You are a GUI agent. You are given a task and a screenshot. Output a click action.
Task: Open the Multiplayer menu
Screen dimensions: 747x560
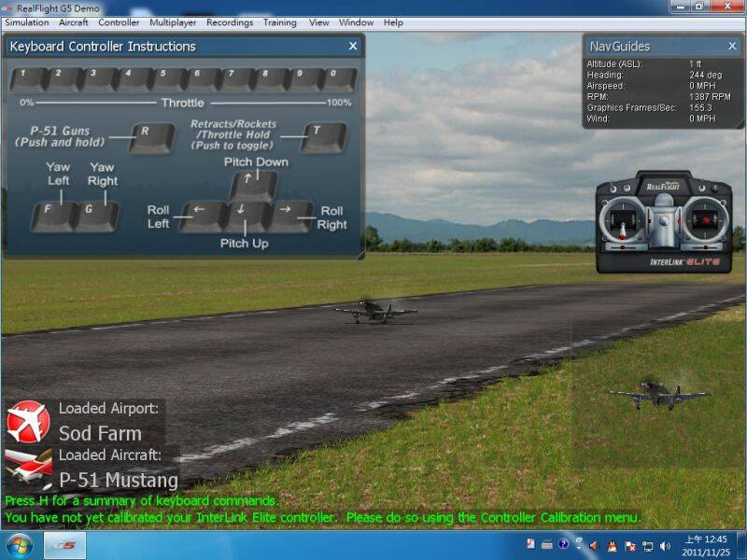pyautogui.click(x=173, y=22)
